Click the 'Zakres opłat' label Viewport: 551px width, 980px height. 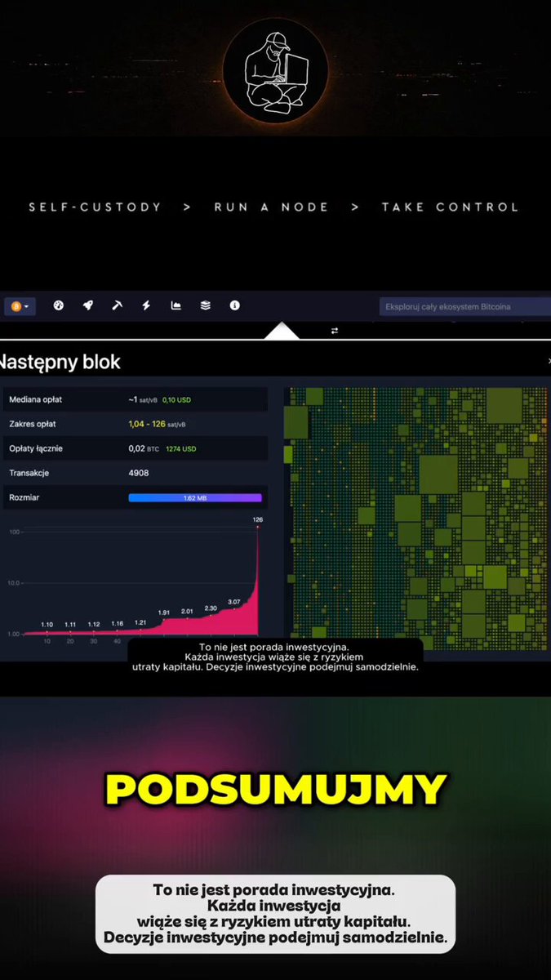33,424
